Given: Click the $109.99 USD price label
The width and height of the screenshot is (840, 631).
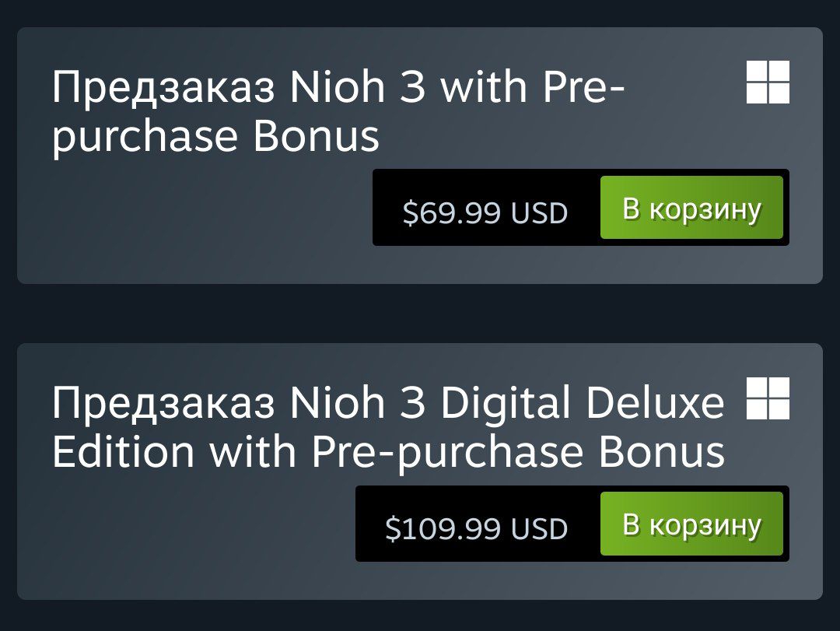Looking at the screenshot, I should point(476,529).
